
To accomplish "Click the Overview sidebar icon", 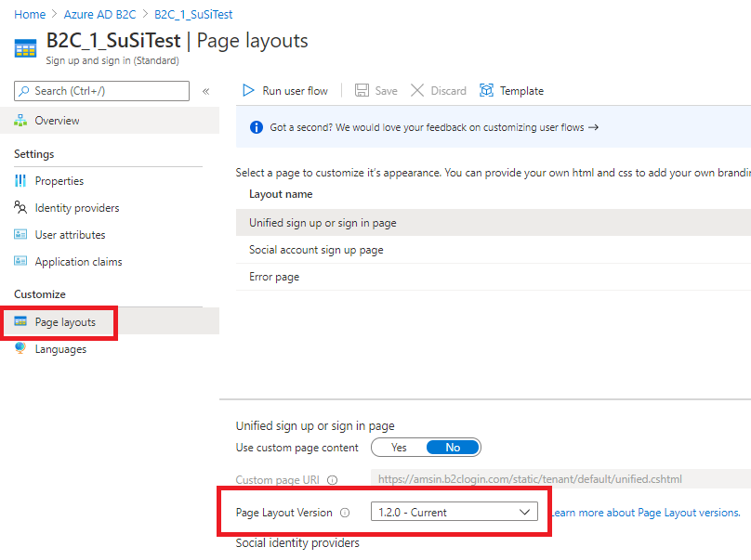I will click(20, 120).
